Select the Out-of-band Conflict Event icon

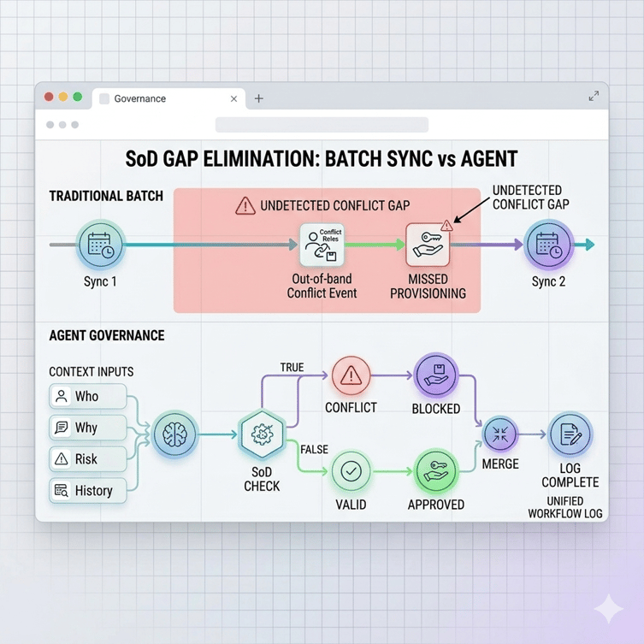322,245
